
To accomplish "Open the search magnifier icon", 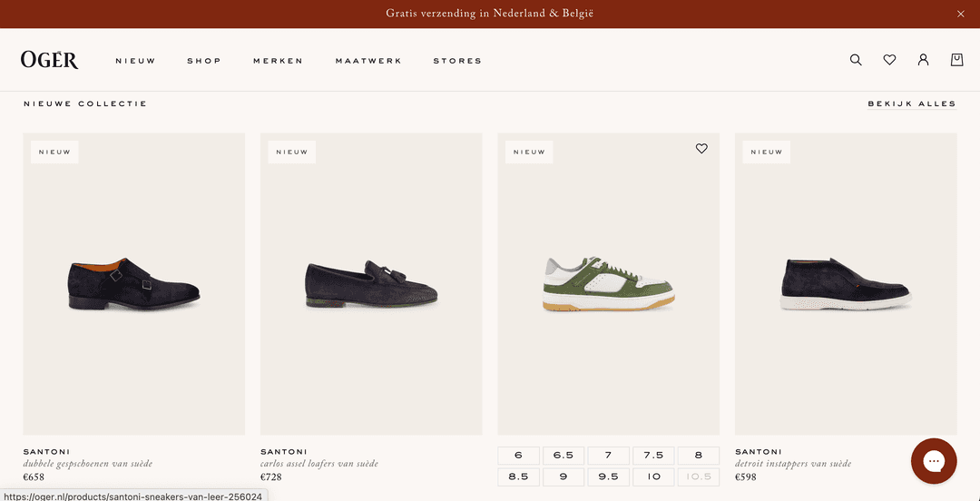I will [x=856, y=60].
